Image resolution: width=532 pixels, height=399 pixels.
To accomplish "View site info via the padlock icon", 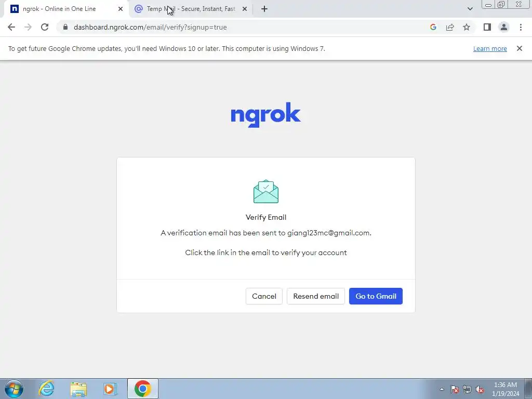I will point(65,27).
